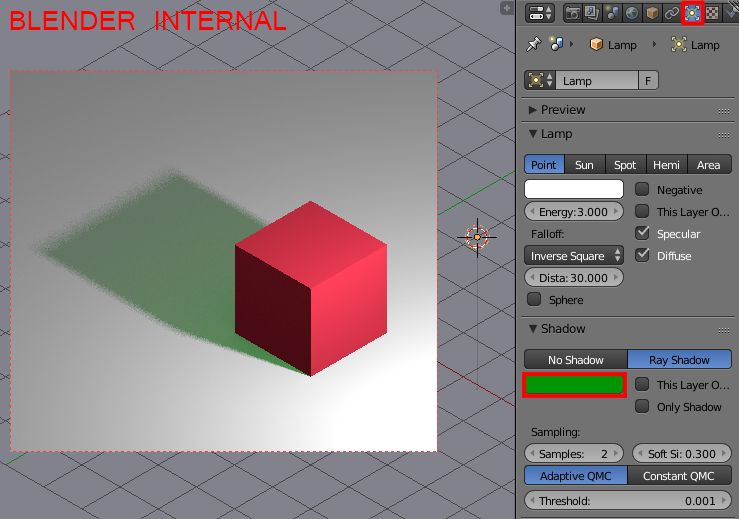
Task: Click the red cube in the render
Action: point(311,288)
